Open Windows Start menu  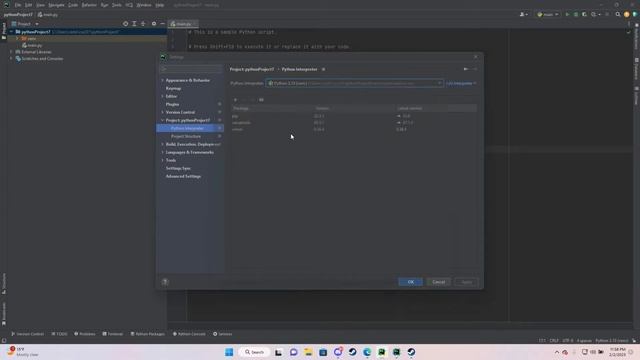point(229,352)
